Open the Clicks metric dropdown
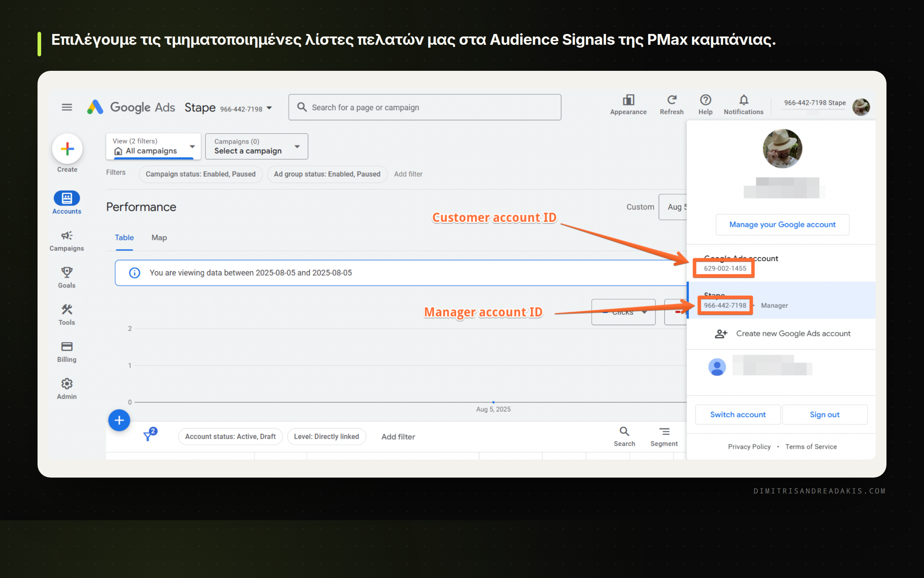This screenshot has height=578, width=924. pos(623,312)
